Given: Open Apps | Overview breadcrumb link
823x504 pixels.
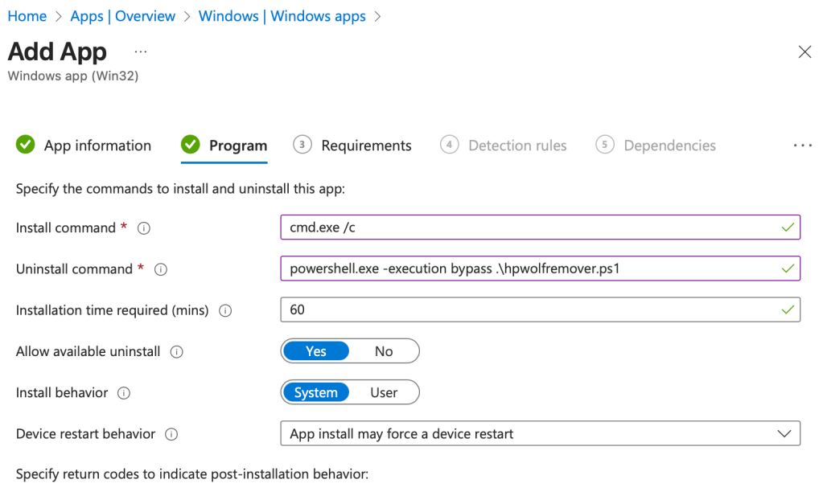Looking at the screenshot, I should [x=122, y=16].
